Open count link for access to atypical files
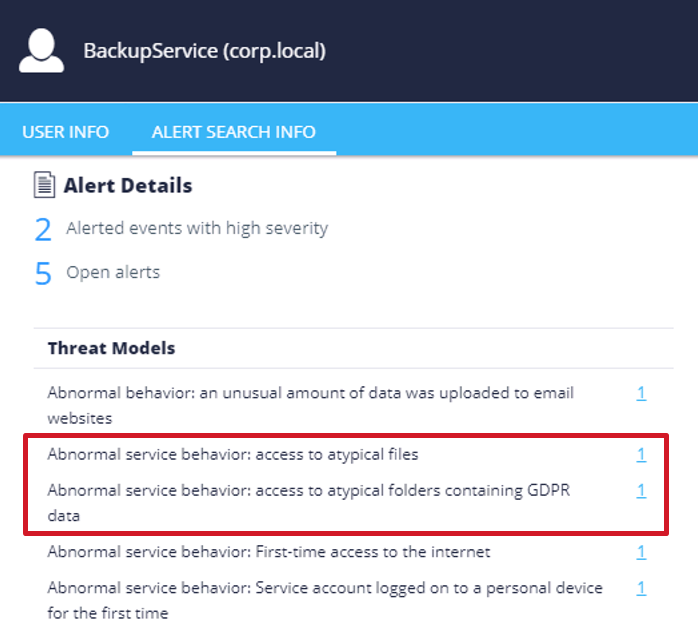Screen dimensions: 698x639 pos(641,455)
